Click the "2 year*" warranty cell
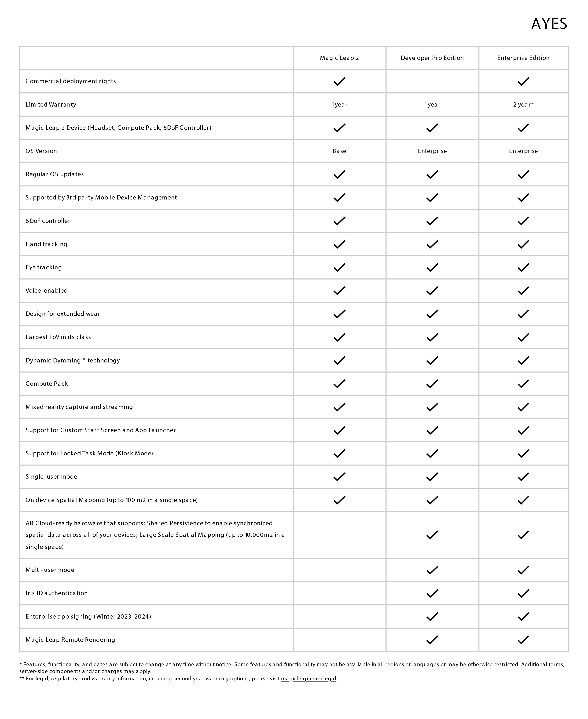The width and height of the screenshot is (588, 719). click(x=523, y=105)
